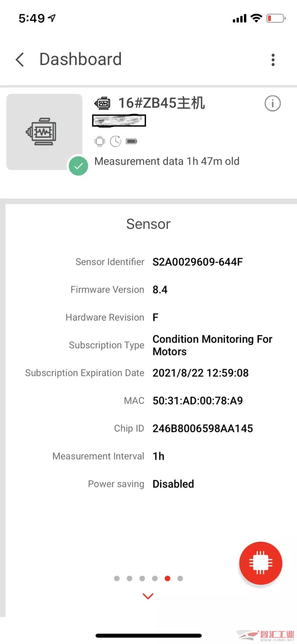Expand the red down chevron at bottom
This screenshot has height=644, width=297.
click(x=148, y=596)
